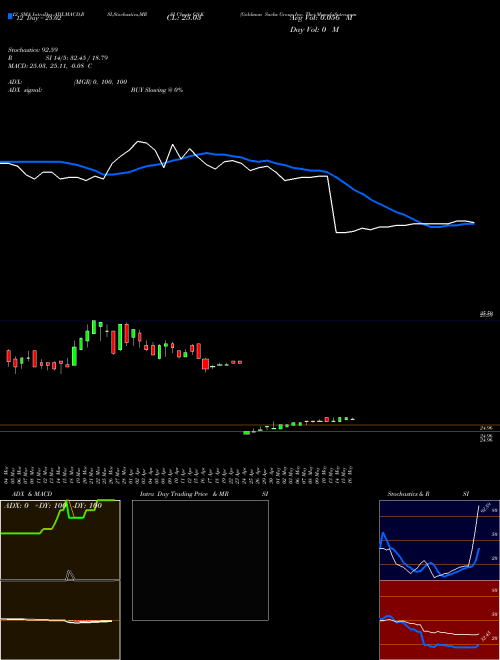Click the Day Vol: 0 M label
Image resolution: width=500 pixels, height=660 pixels.
coord(314,30)
